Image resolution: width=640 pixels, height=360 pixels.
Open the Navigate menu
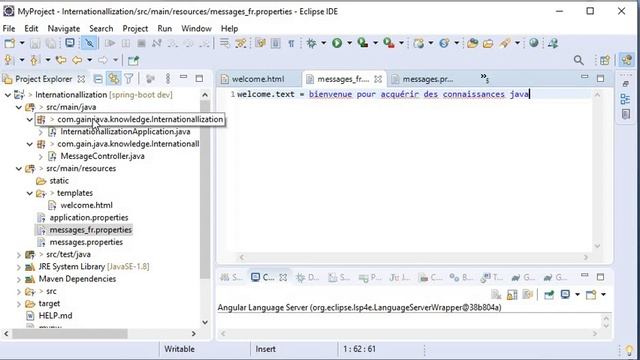click(64, 29)
